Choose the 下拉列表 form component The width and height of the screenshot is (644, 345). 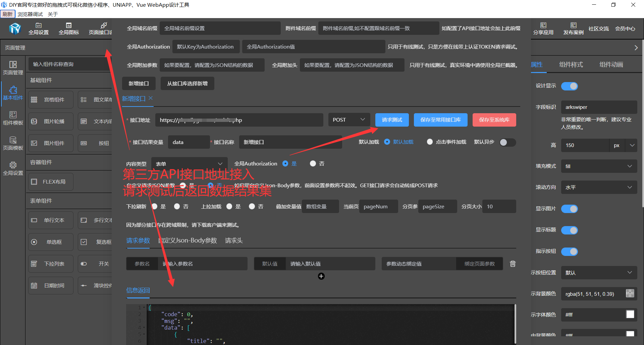tap(51, 264)
